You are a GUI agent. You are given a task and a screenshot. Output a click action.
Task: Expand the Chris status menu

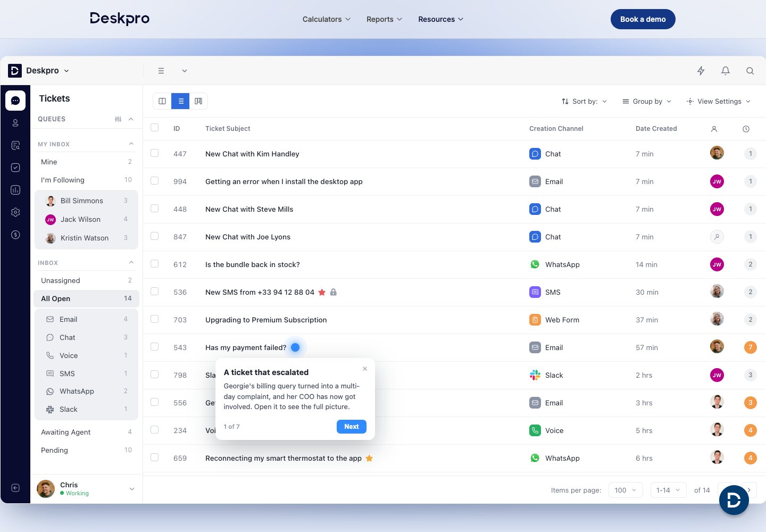[x=132, y=489]
